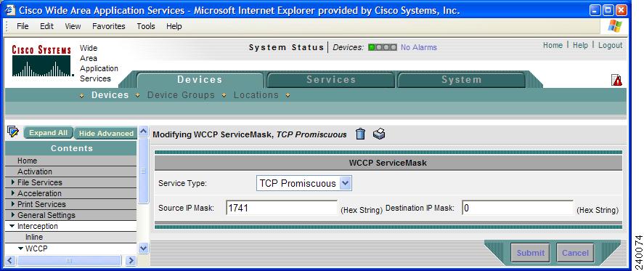The height and width of the screenshot is (271, 644).
Task: Click the Contents pane scroll right arrow
Action: coord(131,260)
